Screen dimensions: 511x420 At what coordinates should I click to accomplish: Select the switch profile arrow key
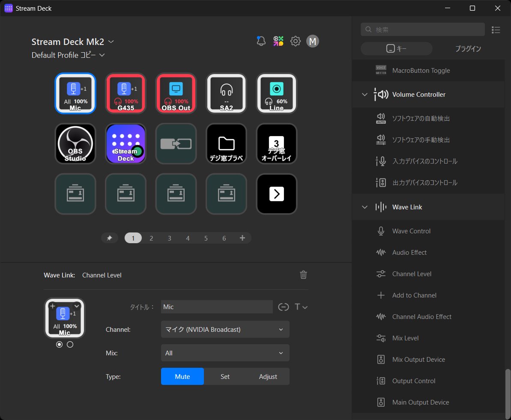(176, 143)
